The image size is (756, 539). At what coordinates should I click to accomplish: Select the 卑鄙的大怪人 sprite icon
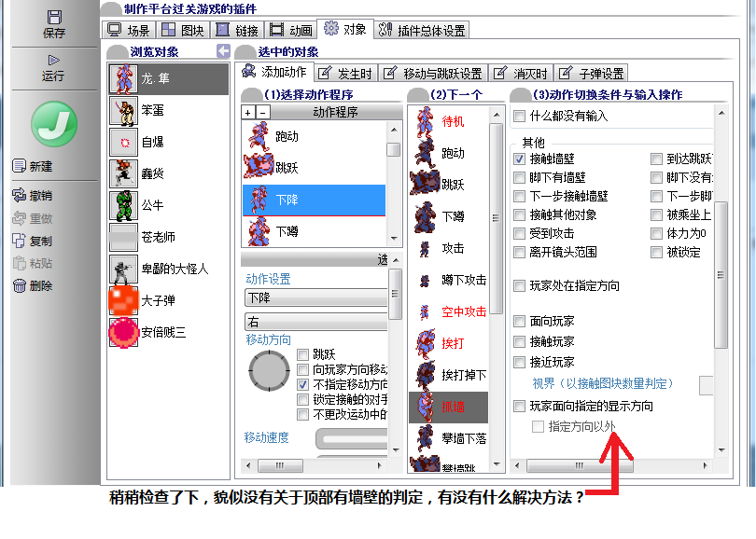tap(124, 269)
